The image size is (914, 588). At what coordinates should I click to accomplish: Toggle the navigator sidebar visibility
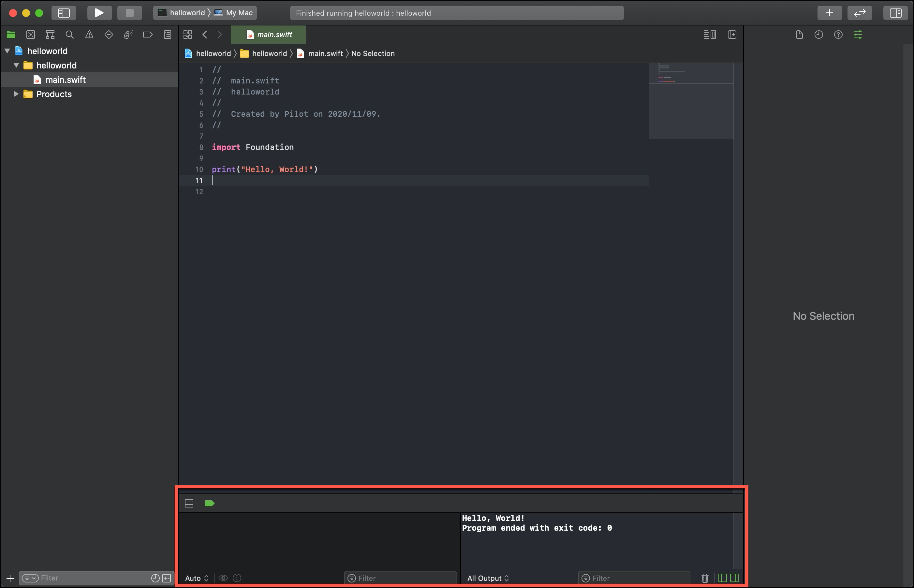coord(64,13)
